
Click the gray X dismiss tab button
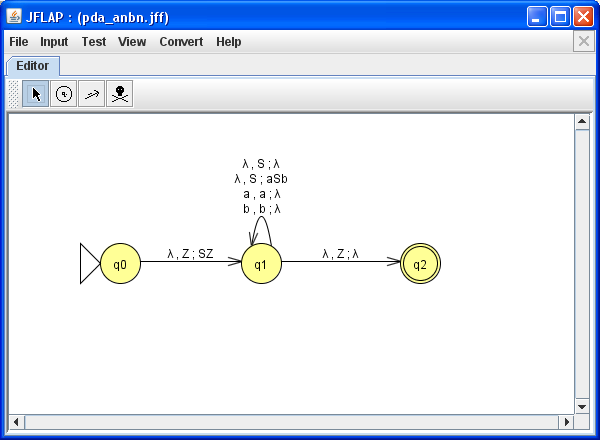coord(583,41)
